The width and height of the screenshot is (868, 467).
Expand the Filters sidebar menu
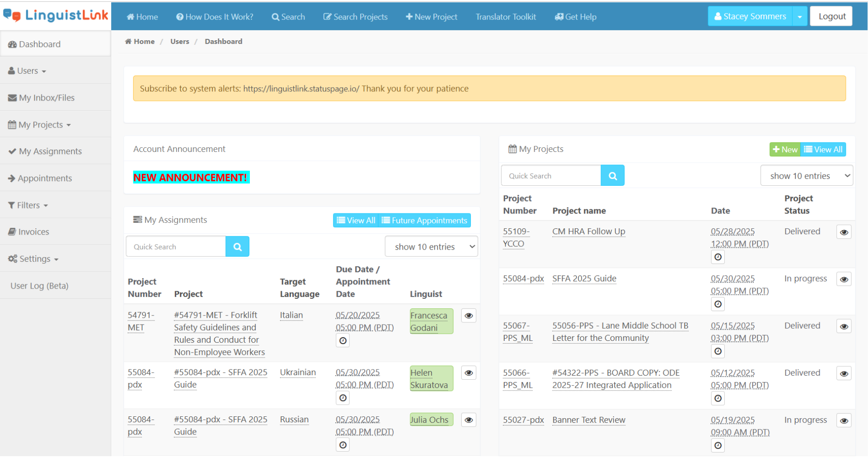click(55, 205)
